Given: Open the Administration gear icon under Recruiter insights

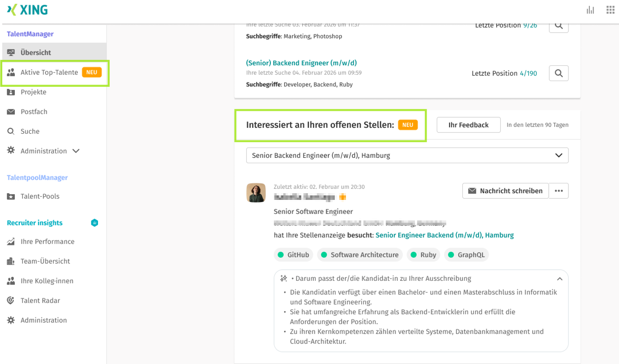Looking at the screenshot, I should [11, 320].
